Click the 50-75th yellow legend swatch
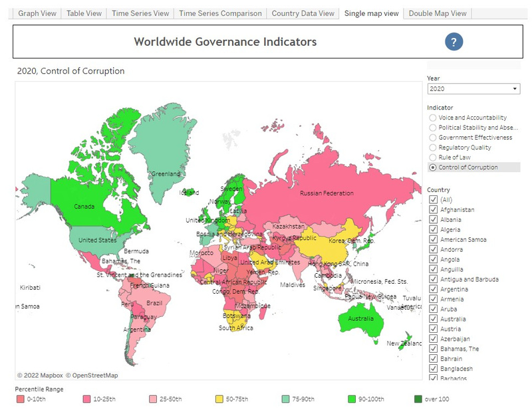This screenshot has height=410, width=532. click(219, 399)
